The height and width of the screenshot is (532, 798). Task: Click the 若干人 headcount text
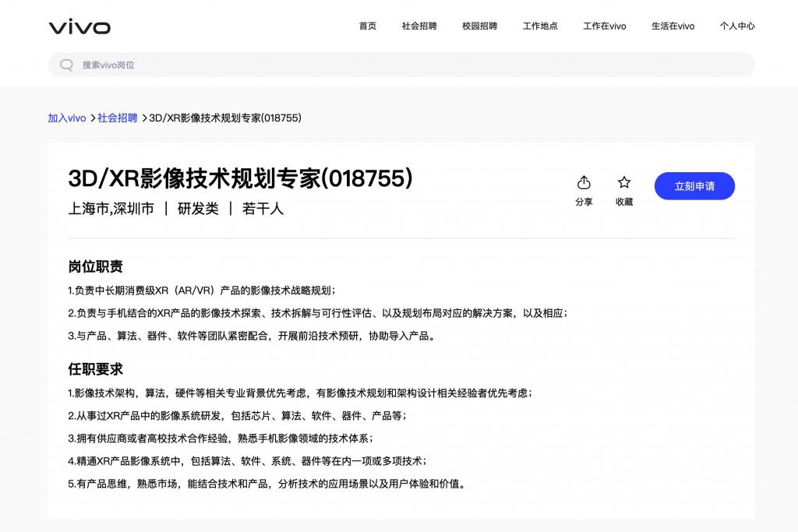[263, 209]
